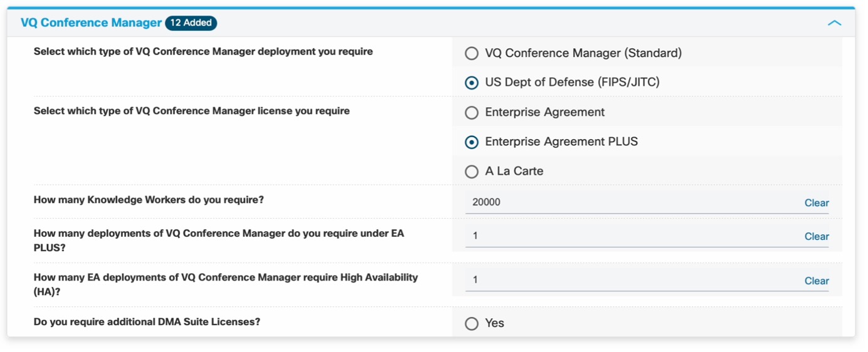Click the Knowledge Workers question text
868x352 pixels.
[149, 200]
